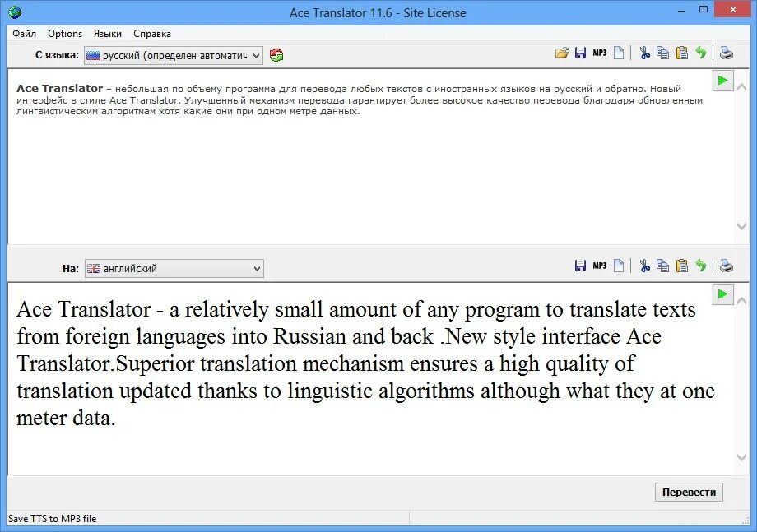Undo in source toolbar
Viewport: 757px width, 532px height.
pyautogui.click(x=701, y=53)
